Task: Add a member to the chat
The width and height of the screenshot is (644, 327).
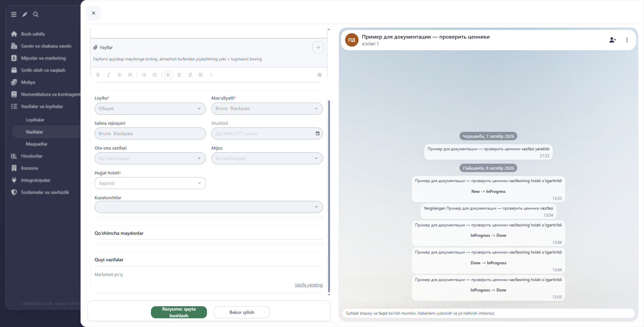Action: (613, 40)
